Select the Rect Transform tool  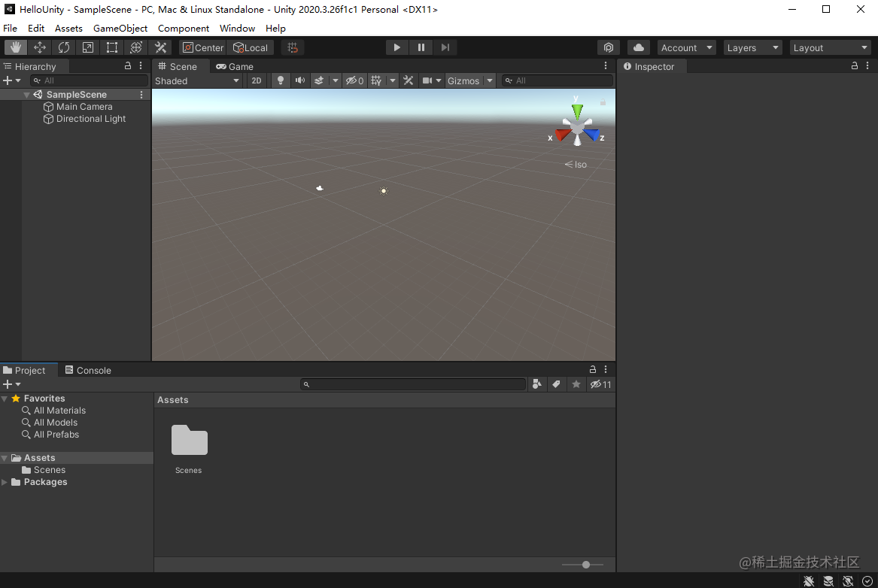112,47
